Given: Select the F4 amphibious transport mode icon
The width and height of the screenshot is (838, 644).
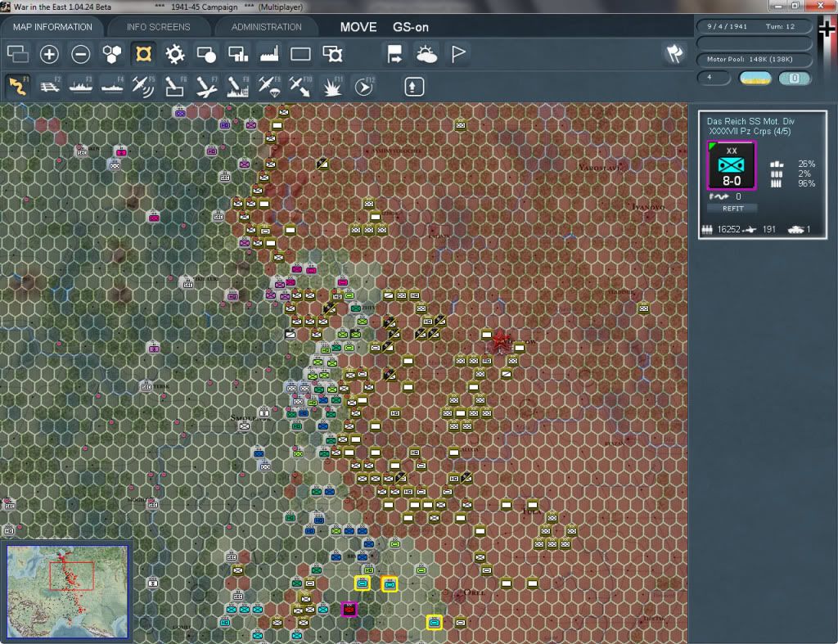Looking at the screenshot, I should (112, 86).
